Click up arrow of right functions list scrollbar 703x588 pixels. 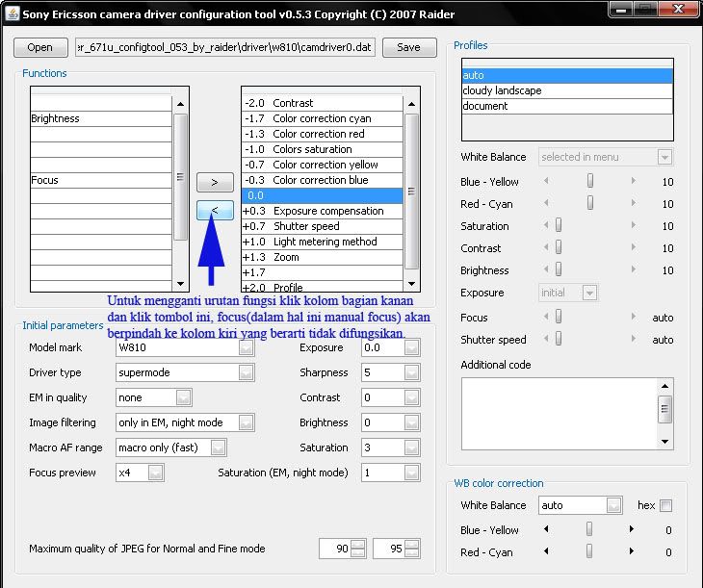(411, 104)
